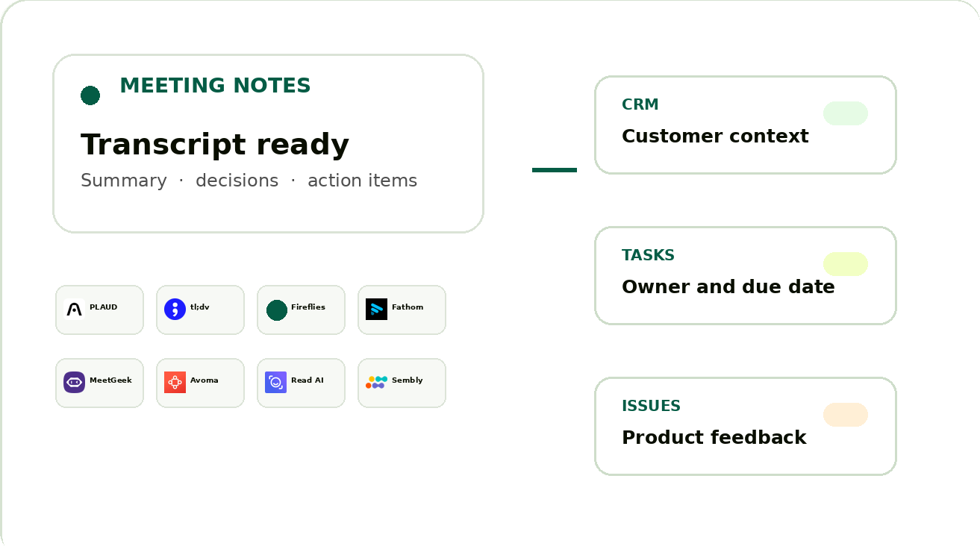The width and height of the screenshot is (980, 555).
Task: Click the dark green connector line
Action: [x=555, y=170]
